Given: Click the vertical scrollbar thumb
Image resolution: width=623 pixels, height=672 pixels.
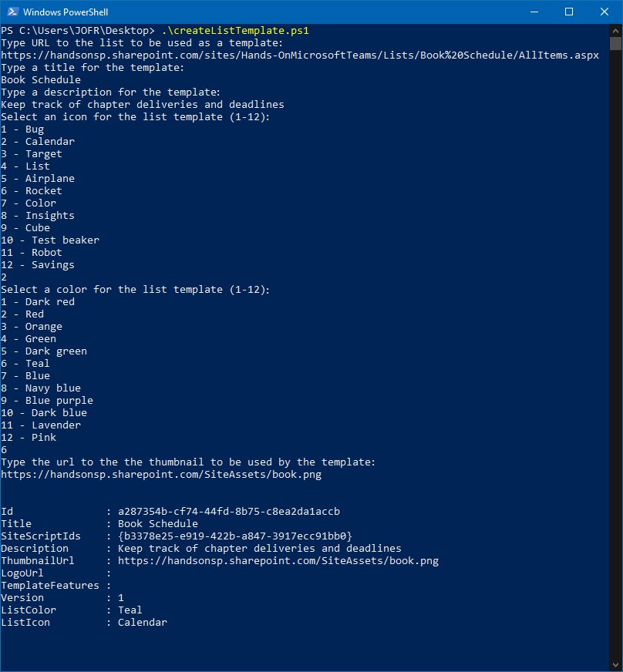Looking at the screenshot, I should pyautogui.click(x=615, y=43).
